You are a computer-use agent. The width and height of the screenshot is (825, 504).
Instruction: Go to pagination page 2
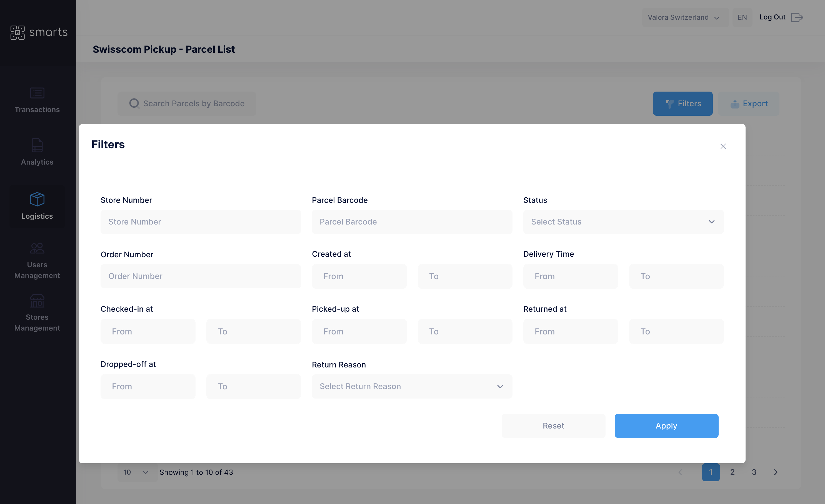732,472
